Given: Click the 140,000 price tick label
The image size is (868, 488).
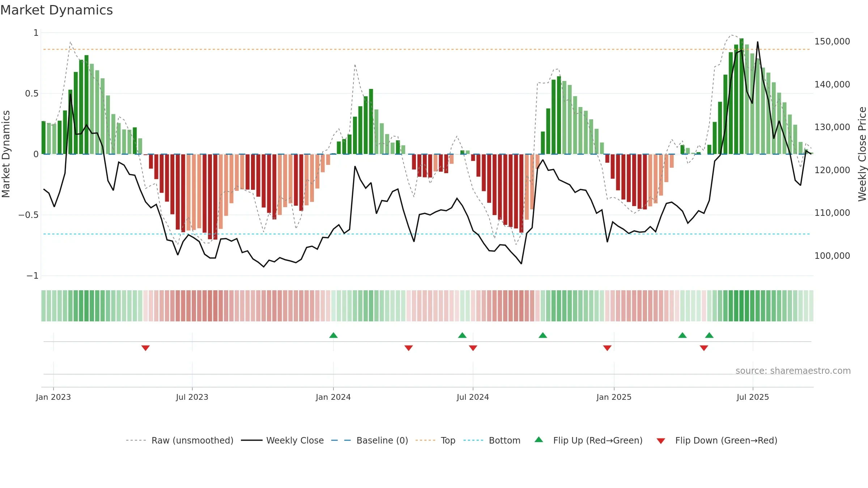Looking at the screenshot, I should coord(832,85).
